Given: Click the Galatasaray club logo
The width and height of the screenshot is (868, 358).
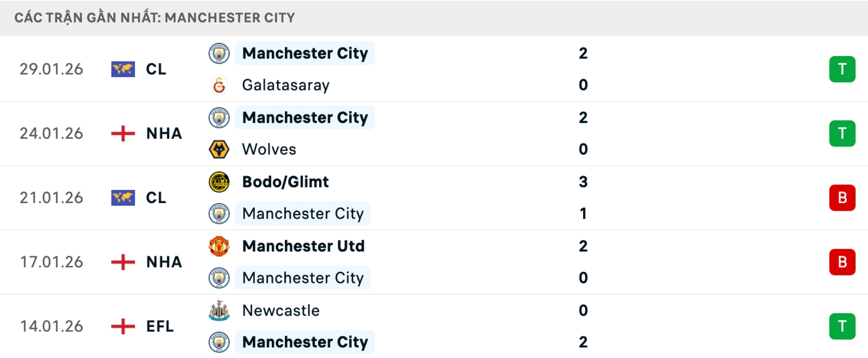Looking at the screenshot, I should tap(219, 85).
